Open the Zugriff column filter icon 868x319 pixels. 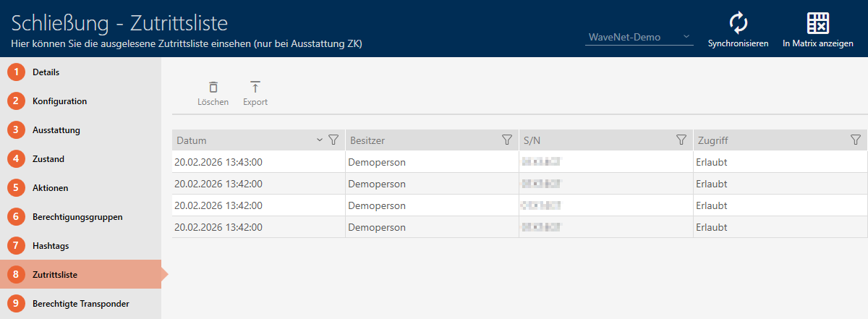(856, 140)
